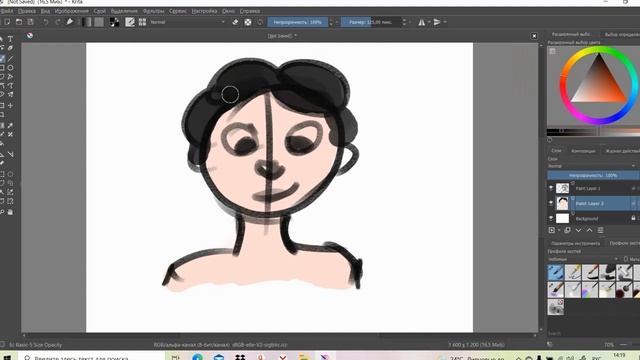Open layer blending mode dropdown
The width and height of the screenshot is (640, 360).
tap(591, 166)
